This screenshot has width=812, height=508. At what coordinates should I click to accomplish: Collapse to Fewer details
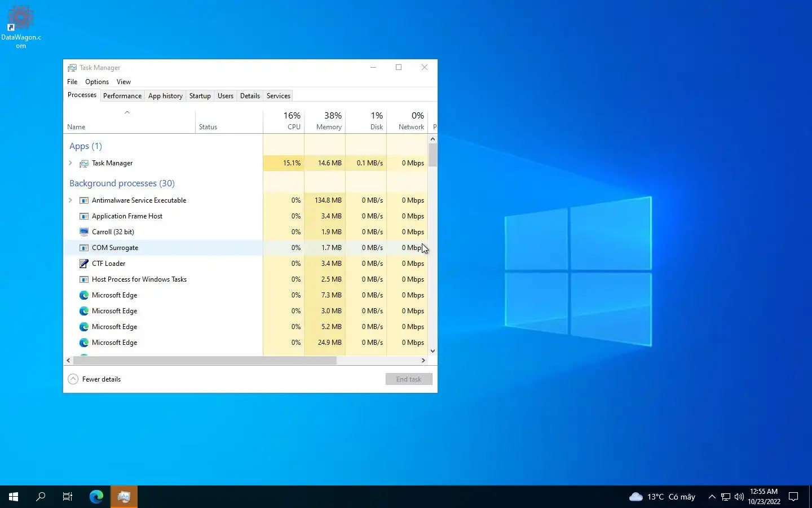click(x=94, y=379)
